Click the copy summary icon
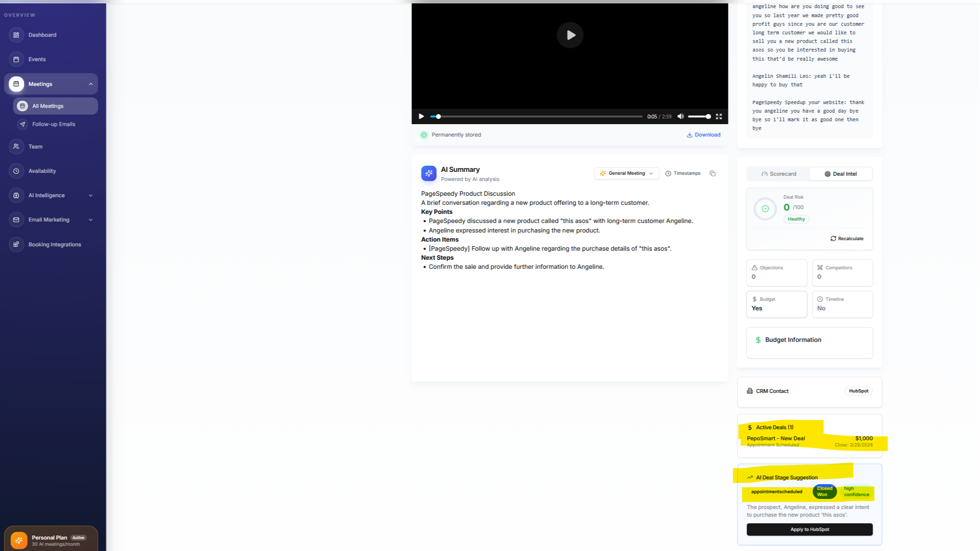The image size is (980, 551). point(712,173)
